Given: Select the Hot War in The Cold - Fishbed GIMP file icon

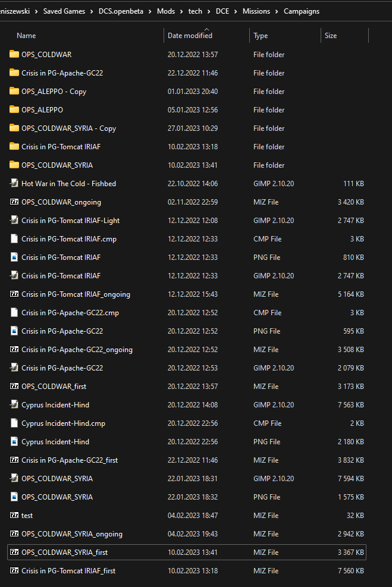Looking at the screenshot, I should (14, 183).
